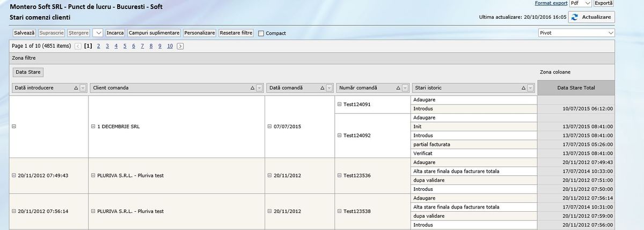Screen dimensions: 644x230
Task: Open filter for Număr comandă column
Action: pos(405,88)
